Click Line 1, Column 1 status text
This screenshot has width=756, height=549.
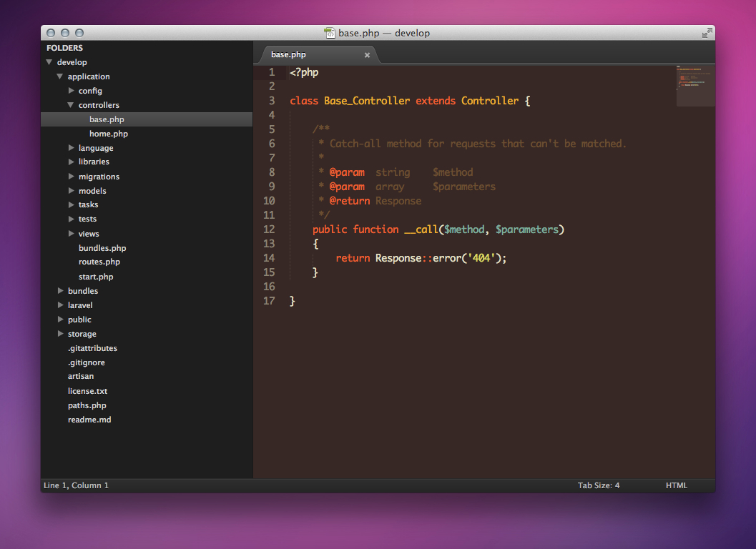pyautogui.click(x=77, y=485)
